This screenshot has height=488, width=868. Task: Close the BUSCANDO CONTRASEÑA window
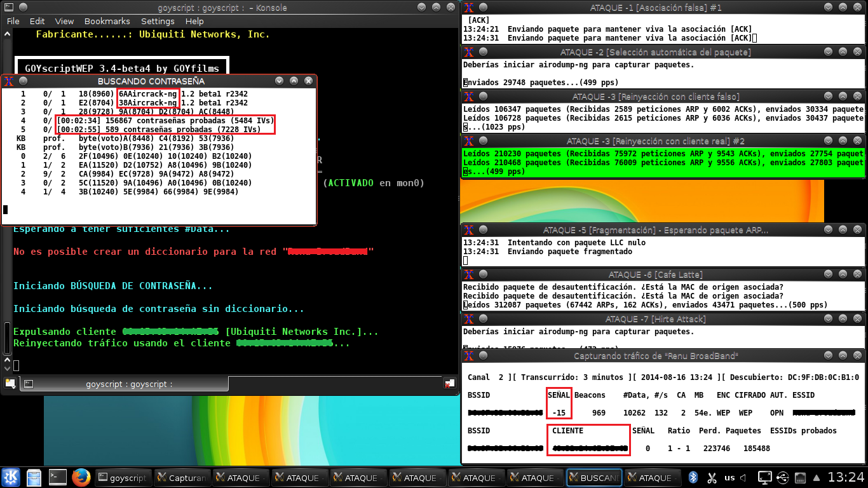click(x=308, y=81)
